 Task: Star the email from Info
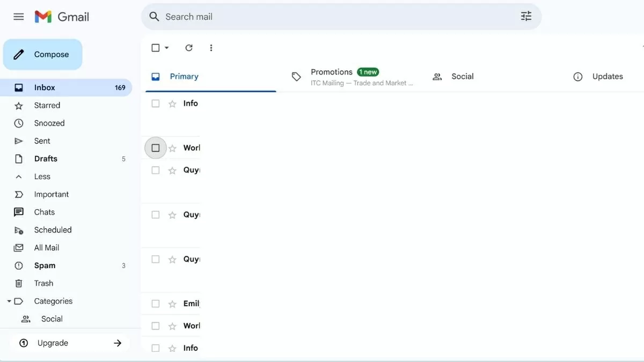(172, 103)
